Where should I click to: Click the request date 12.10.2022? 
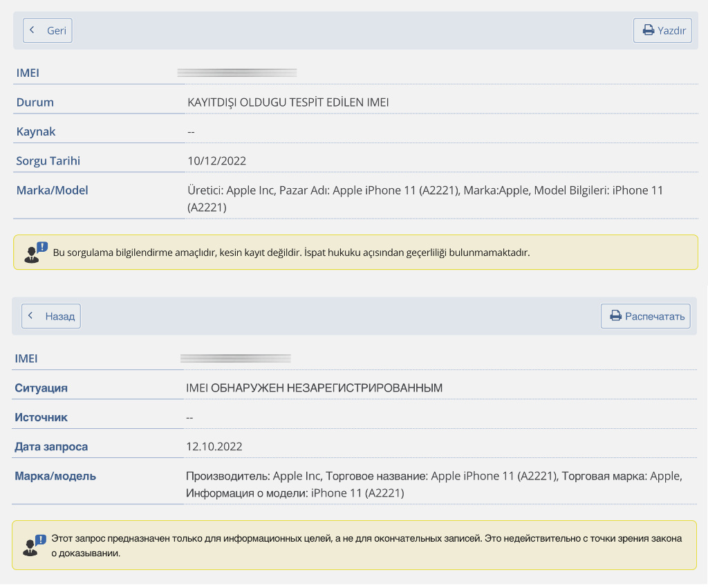tap(214, 447)
